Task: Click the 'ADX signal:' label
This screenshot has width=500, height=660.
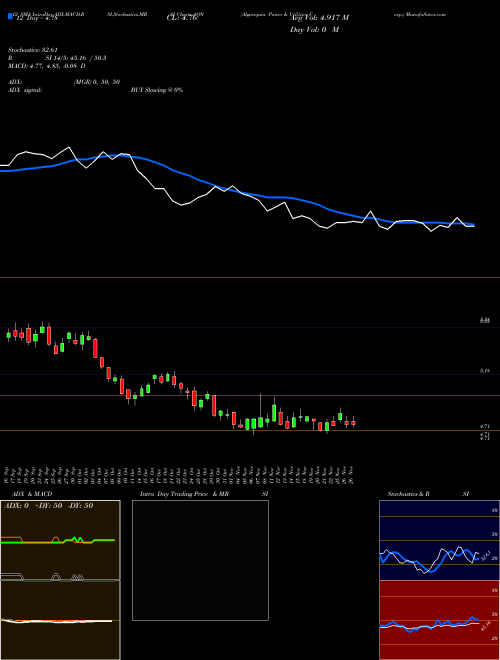Action: [x=24, y=90]
